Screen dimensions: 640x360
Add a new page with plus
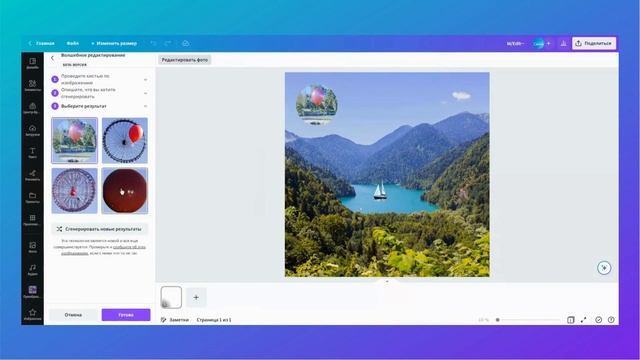[196, 297]
